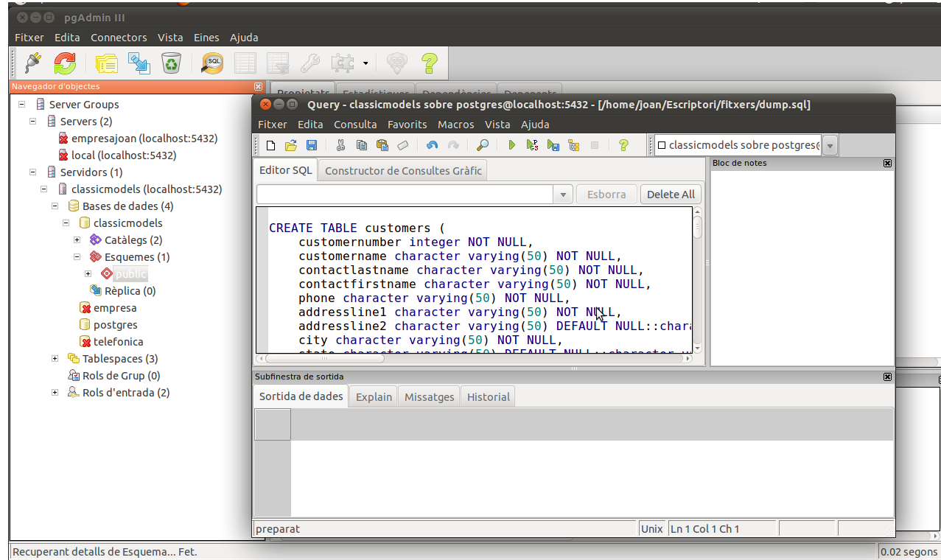Click the explain query icon
941x560 pixels.
point(573,145)
